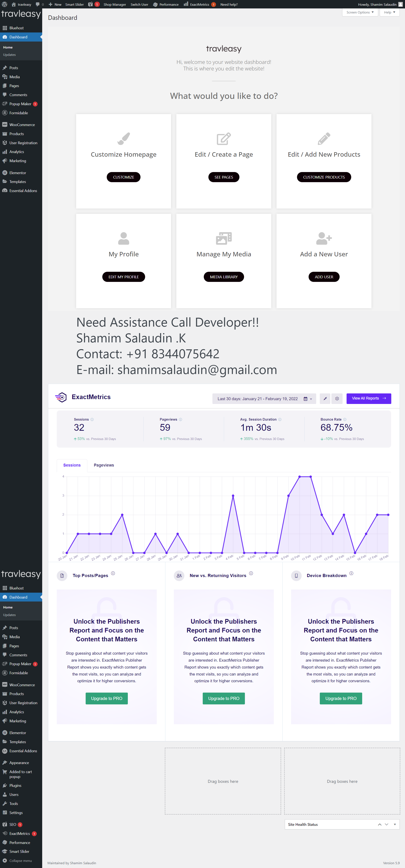Screen dimensions: 405x868
Task: Click Switch User in the admin bar
Action: point(139,4)
